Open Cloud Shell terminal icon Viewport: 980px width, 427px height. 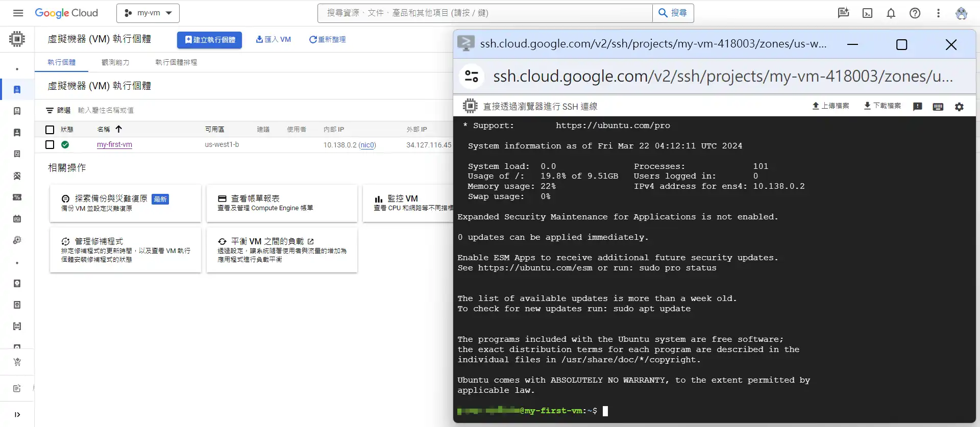tap(867, 13)
